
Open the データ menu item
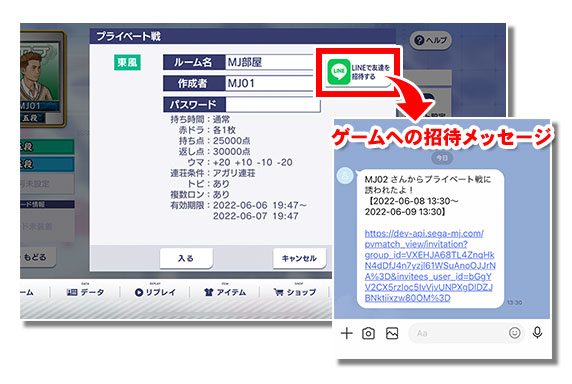(86, 292)
